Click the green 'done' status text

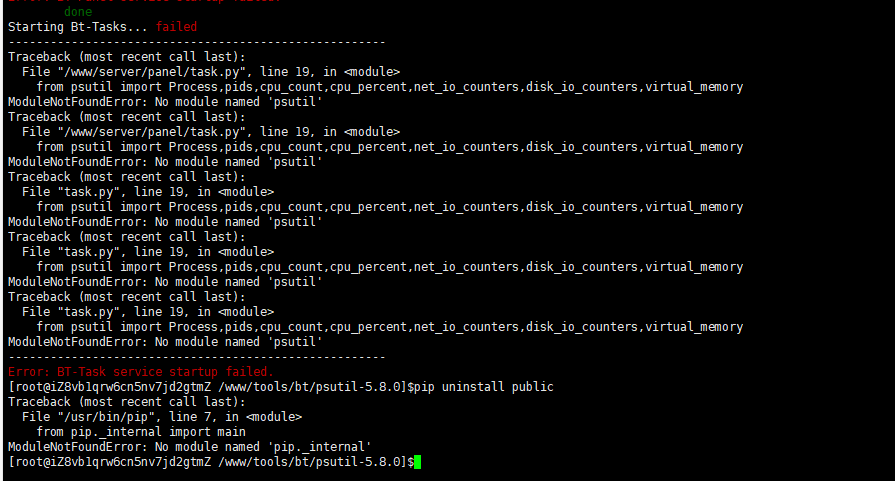[x=78, y=11]
